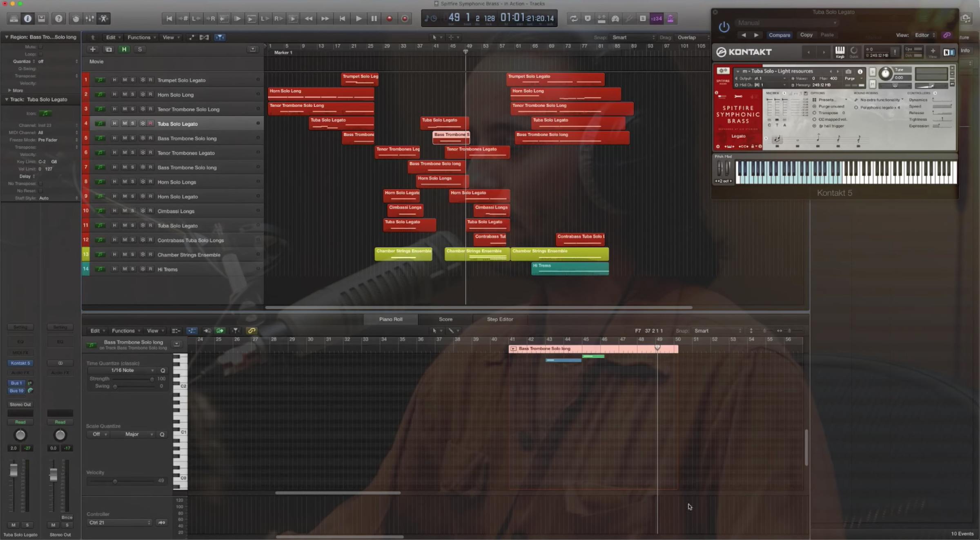Select the Scissors tool icon in the toolbar

click(x=103, y=18)
